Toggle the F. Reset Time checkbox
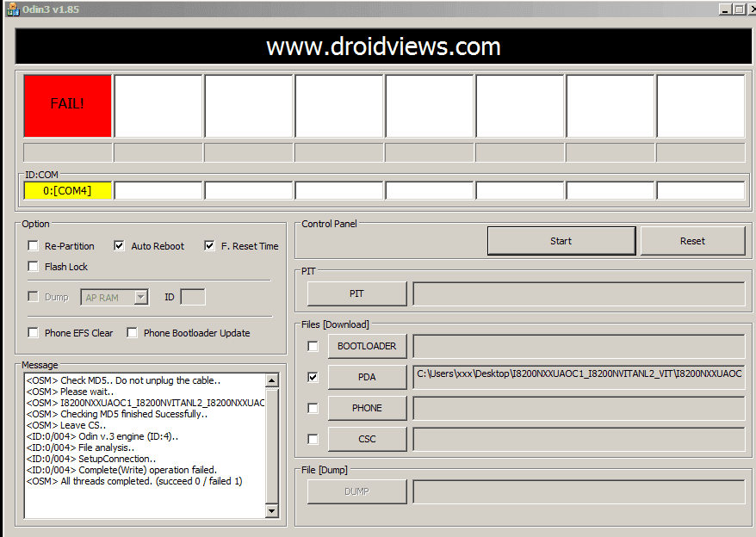 [209, 246]
